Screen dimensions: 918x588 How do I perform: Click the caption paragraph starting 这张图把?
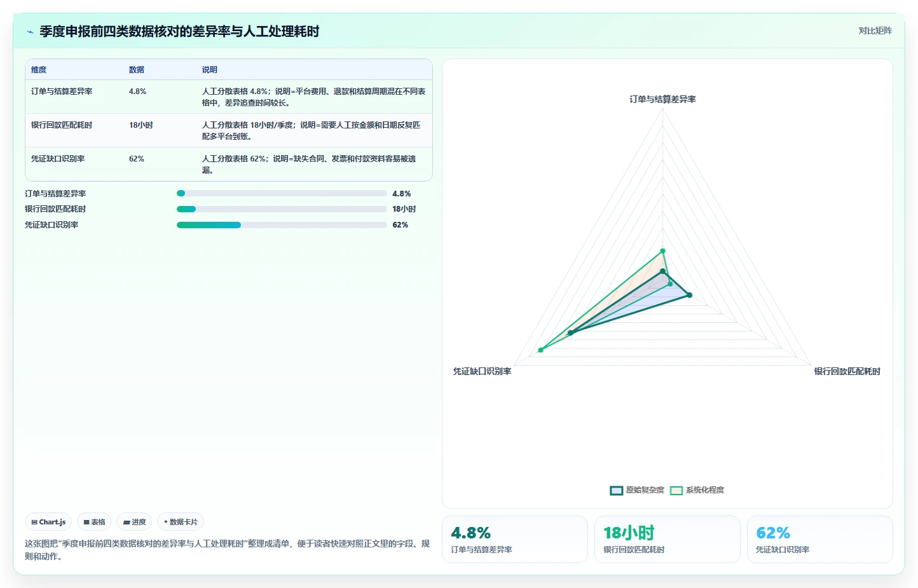(x=227, y=550)
